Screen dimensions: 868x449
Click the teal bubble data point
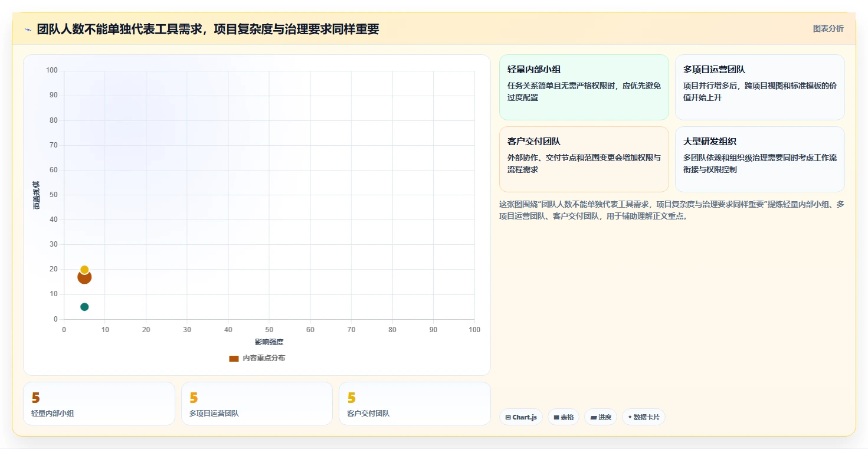pyautogui.click(x=84, y=307)
